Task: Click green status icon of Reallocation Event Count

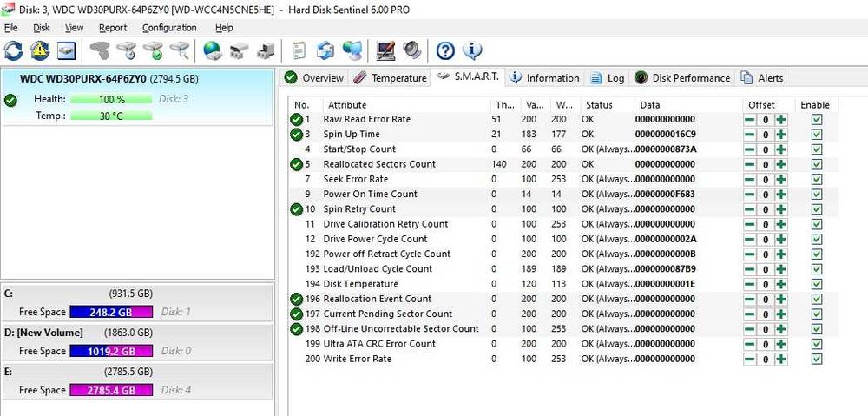Action: pos(296,299)
